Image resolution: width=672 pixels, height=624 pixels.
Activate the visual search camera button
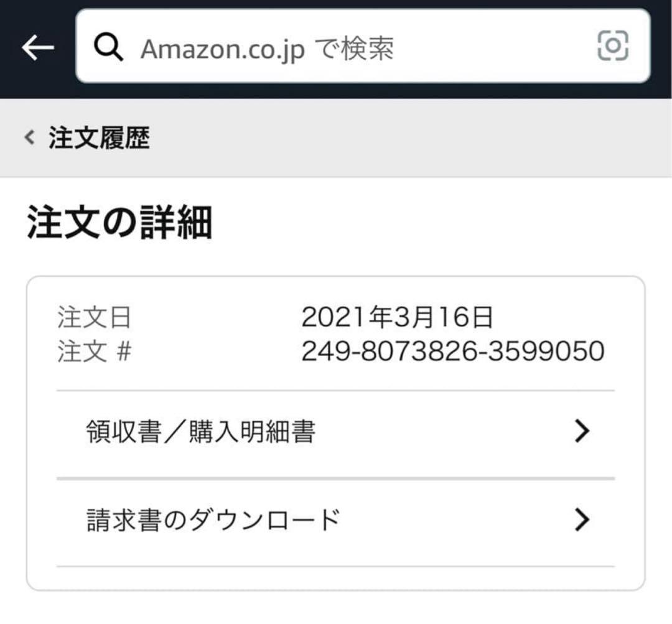point(612,47)
